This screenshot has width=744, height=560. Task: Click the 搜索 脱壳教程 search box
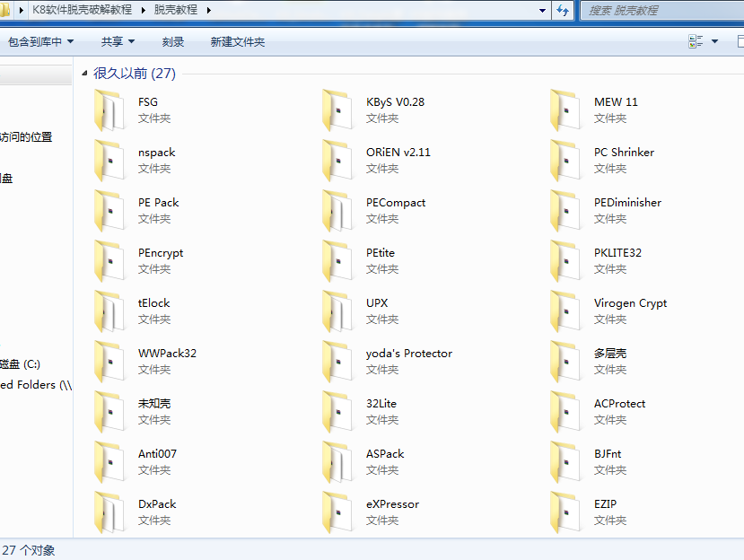(663, 10)
